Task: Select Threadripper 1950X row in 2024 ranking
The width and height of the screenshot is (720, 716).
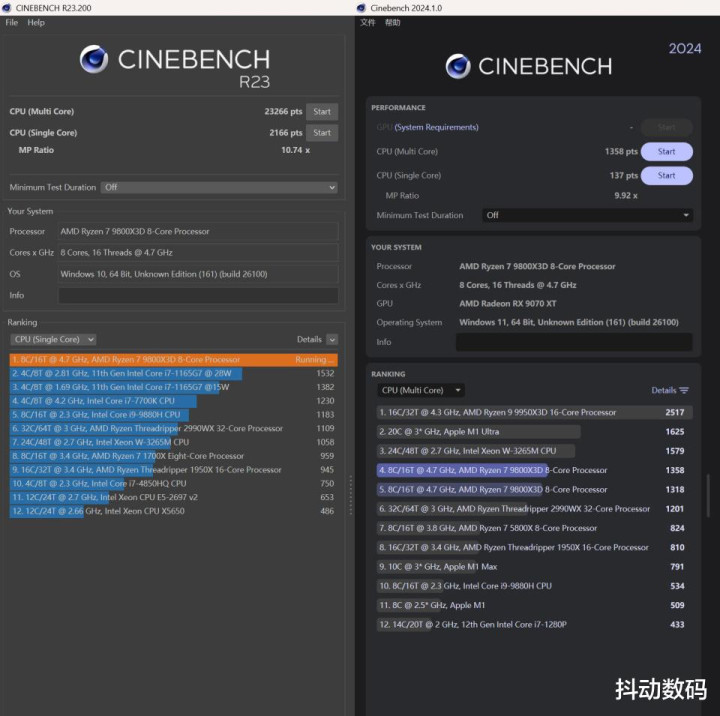Action: [x=534, y=547]
